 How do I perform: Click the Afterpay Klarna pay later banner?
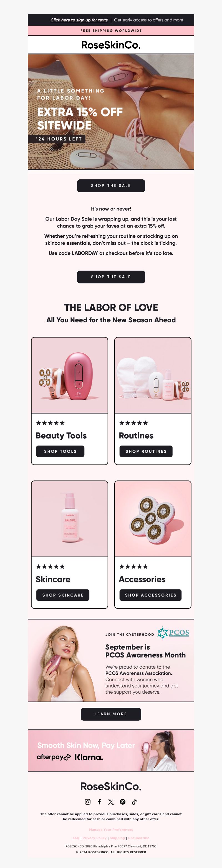tap(111, 751)
